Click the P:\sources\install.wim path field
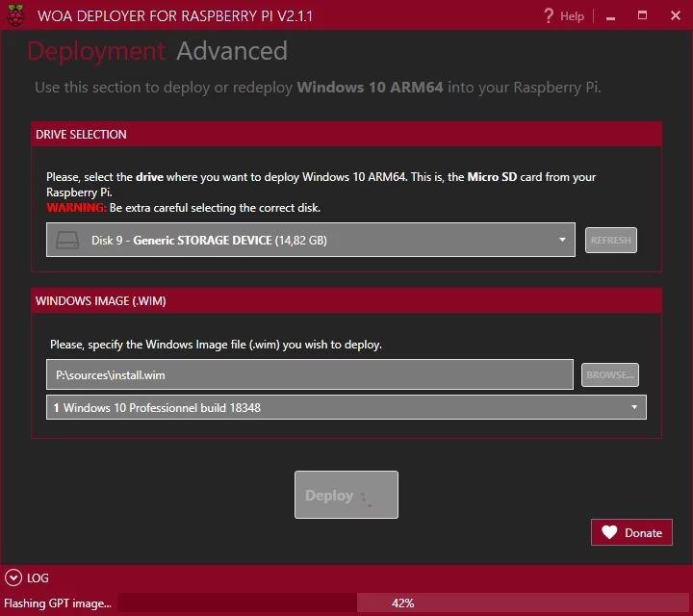This screenshot has height=616, width=693. [x=310, y=374]
